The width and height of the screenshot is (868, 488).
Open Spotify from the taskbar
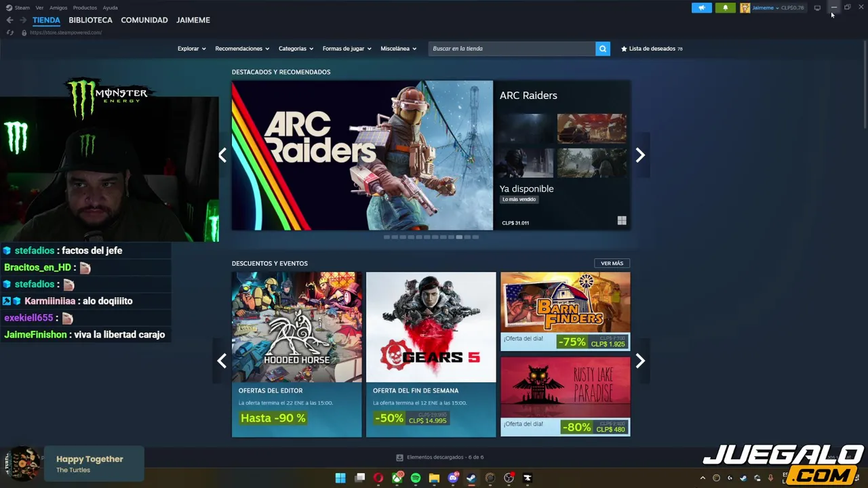pos(416,478)
